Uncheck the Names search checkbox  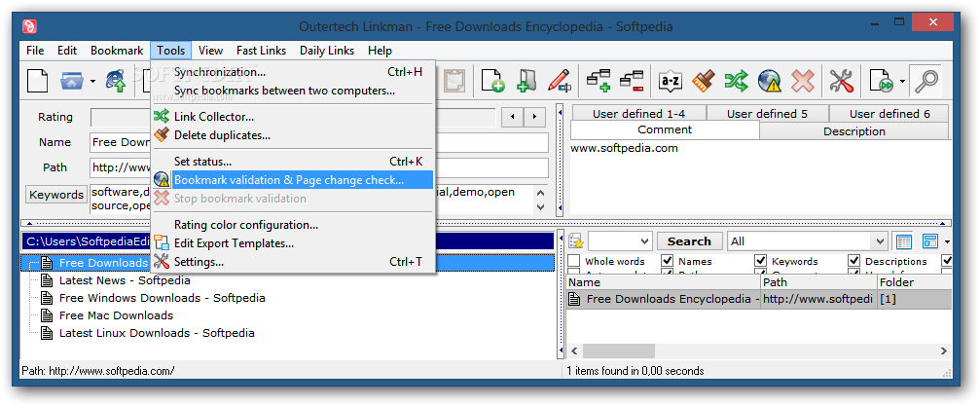pos(667,261)
